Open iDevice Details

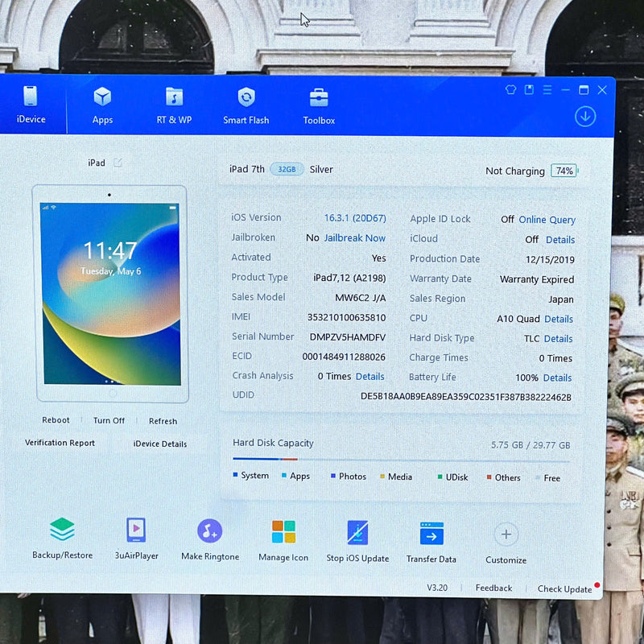click(x=160, y=444)
